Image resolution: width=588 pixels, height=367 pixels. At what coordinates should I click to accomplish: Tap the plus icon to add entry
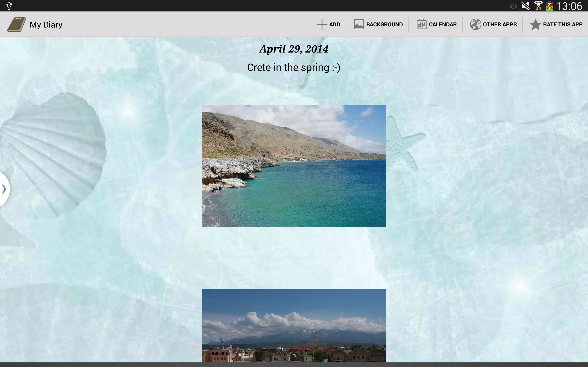click(322, 24)
